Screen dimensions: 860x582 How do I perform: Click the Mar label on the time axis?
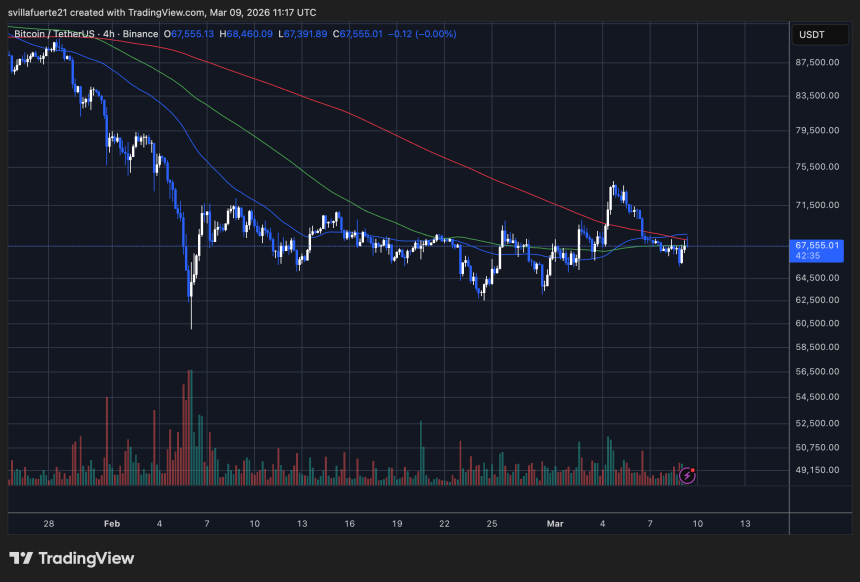coord(557,523)
